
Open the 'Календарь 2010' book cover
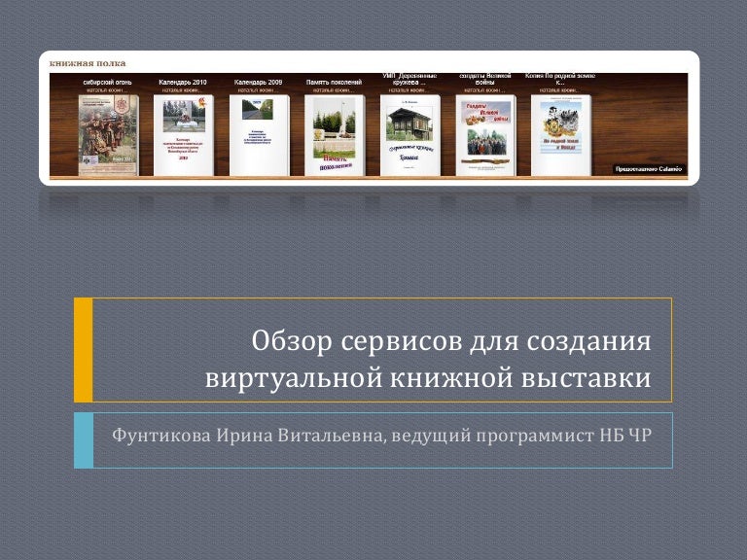pos(183,135)
